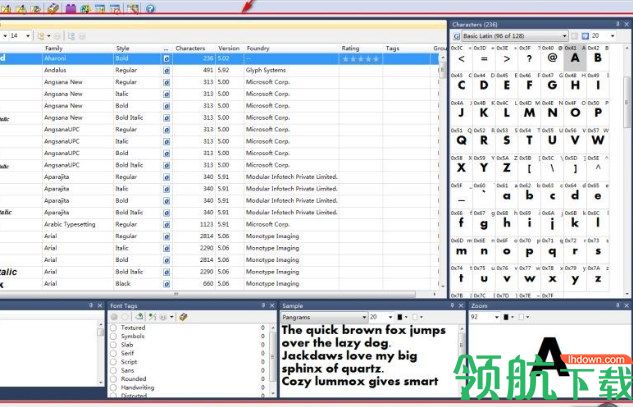Select the Handwriting tag radio button
The image size is (633, 407).
113,387
